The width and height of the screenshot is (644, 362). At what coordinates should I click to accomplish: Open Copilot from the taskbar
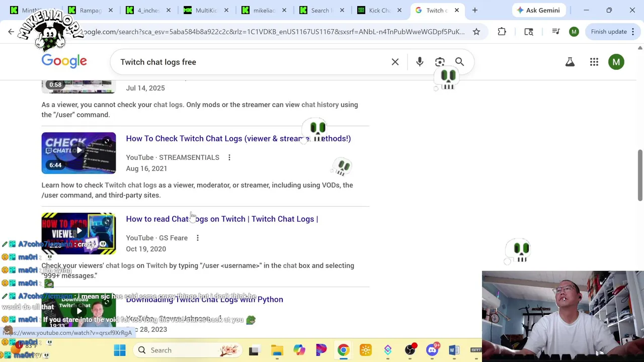[299, 350]
